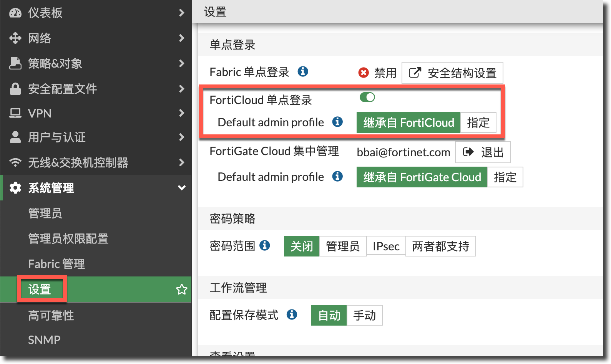Screen dimensions: 611x364
Task: Click the 禁用 status text
Action: coord(385,73)
